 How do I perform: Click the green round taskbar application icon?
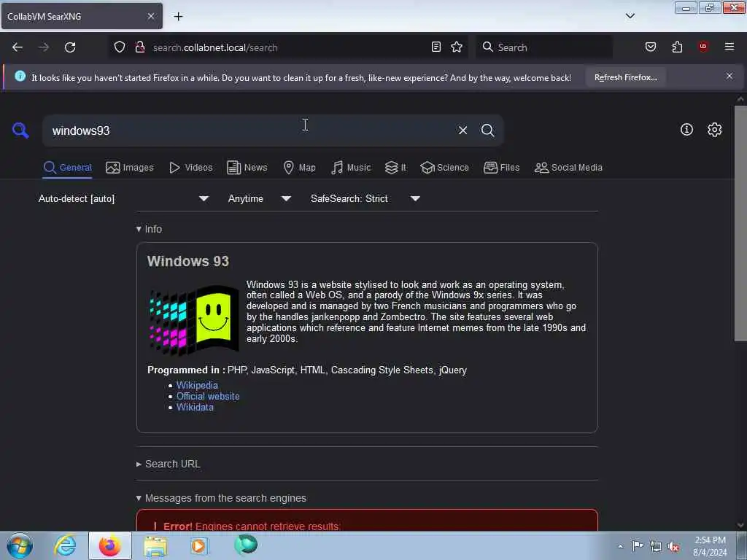[x=246, y=545]
